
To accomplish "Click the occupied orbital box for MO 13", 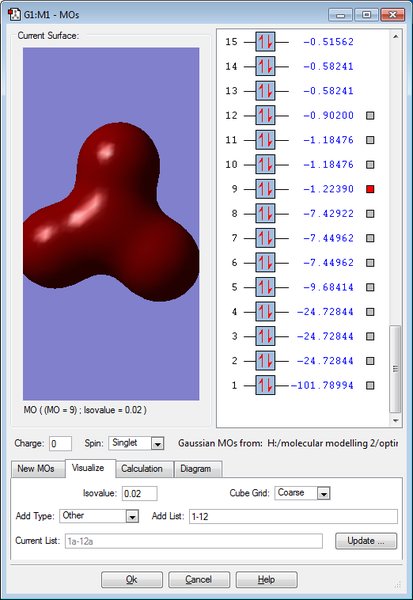I will point(265,91).
